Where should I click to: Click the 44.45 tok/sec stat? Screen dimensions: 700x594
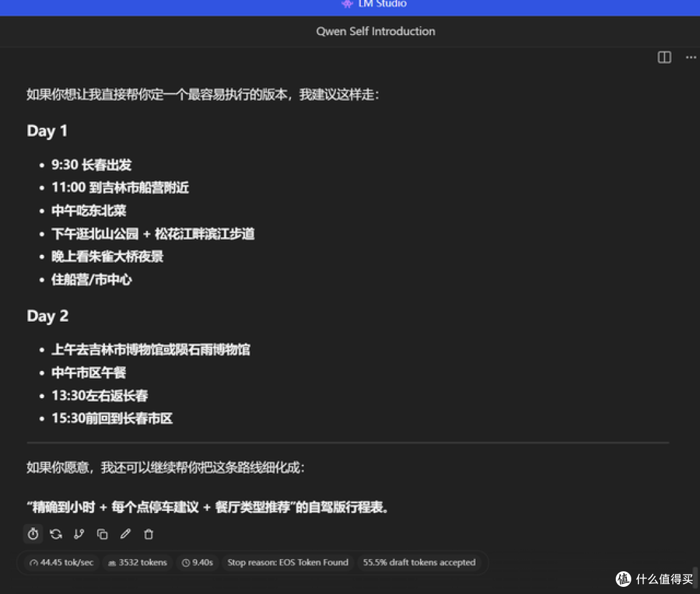pos(62,562)
